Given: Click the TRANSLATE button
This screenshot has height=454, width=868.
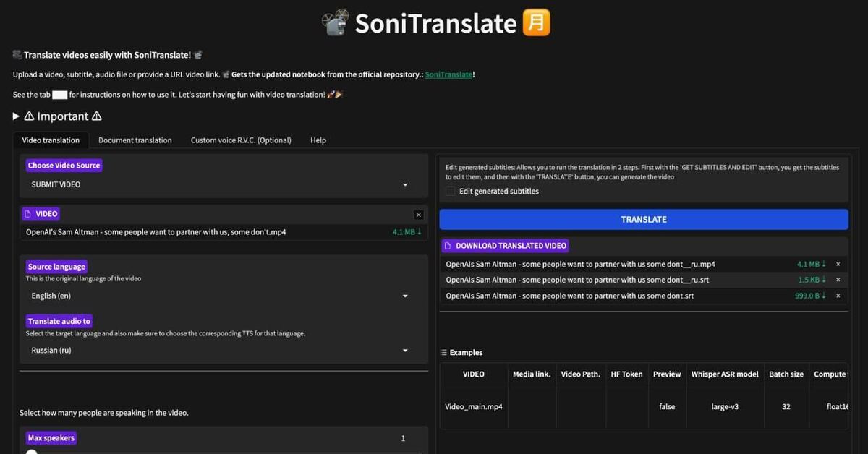Looking at the screenshot, I should [x=643, y=220].
